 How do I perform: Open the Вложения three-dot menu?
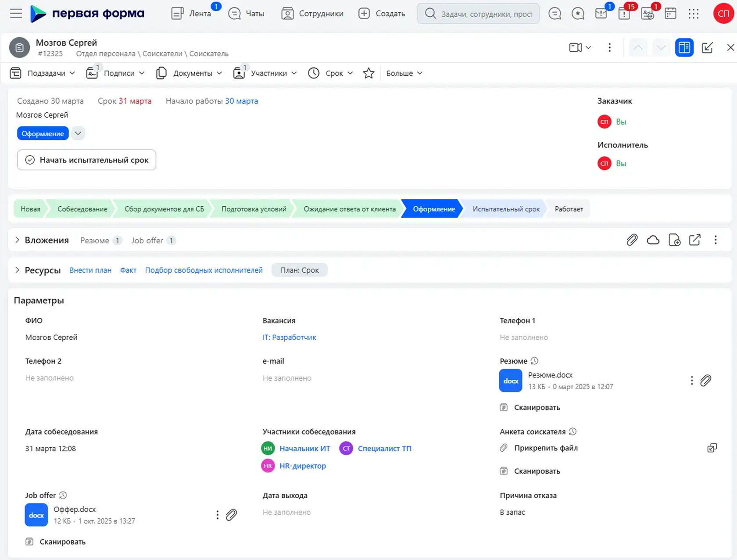(716, 240)
